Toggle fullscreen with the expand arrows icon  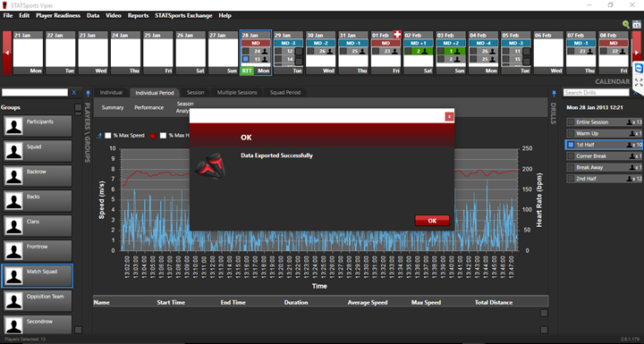click(x=639, y=82)
